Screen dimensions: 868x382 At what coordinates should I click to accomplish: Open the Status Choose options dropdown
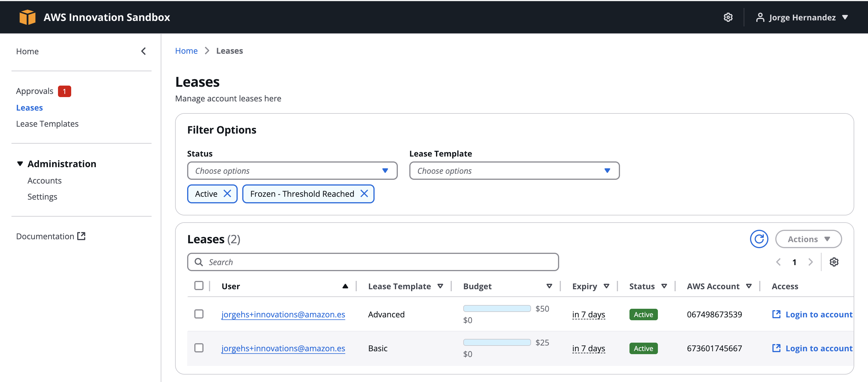tap(292, 171)
